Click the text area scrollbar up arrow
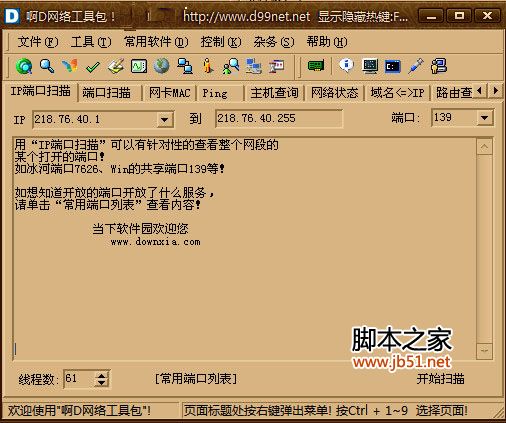This screenshot has width=506, height=423. (x=484, y=147)
